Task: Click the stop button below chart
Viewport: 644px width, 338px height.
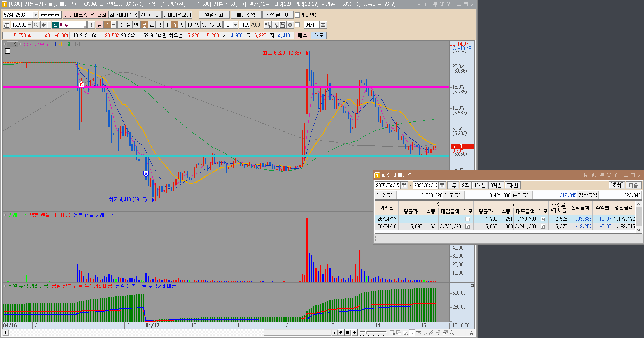Action: tap(348, 333)
